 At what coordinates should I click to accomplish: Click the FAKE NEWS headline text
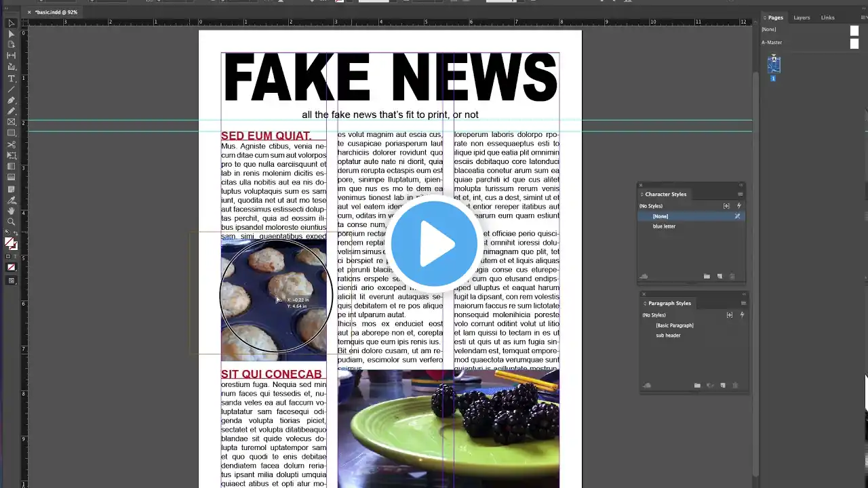pyautogui.click(x=391, y=77)
